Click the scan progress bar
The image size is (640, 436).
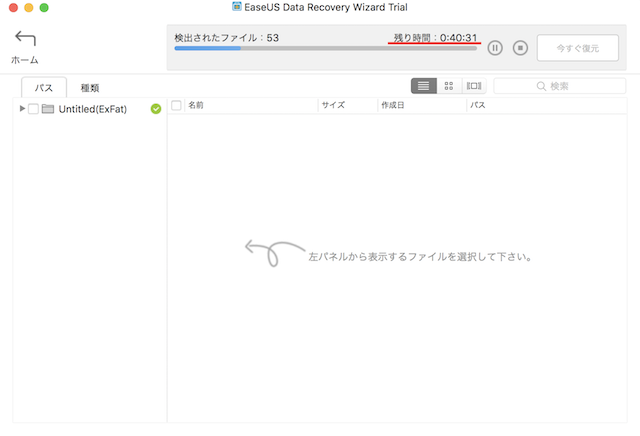pos(326,48)
